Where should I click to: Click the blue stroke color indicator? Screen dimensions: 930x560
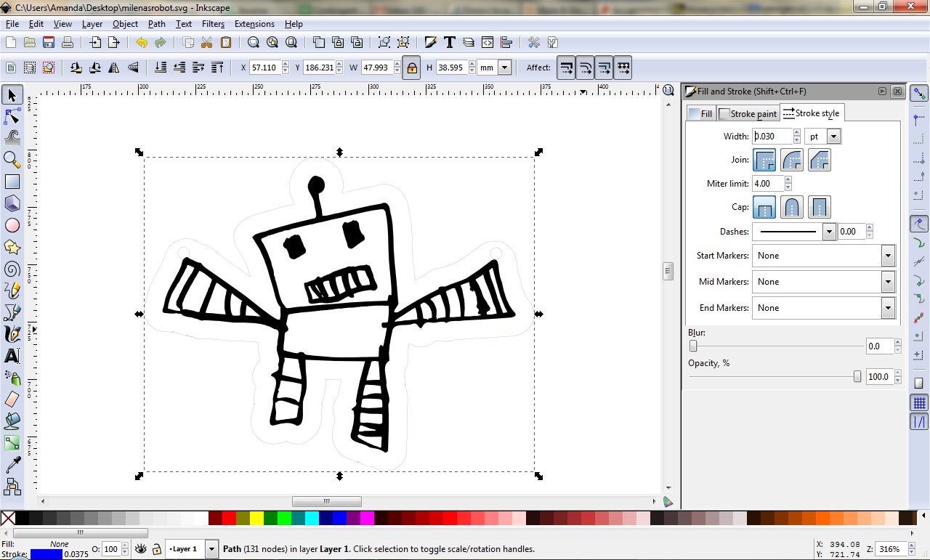point(46,555)
